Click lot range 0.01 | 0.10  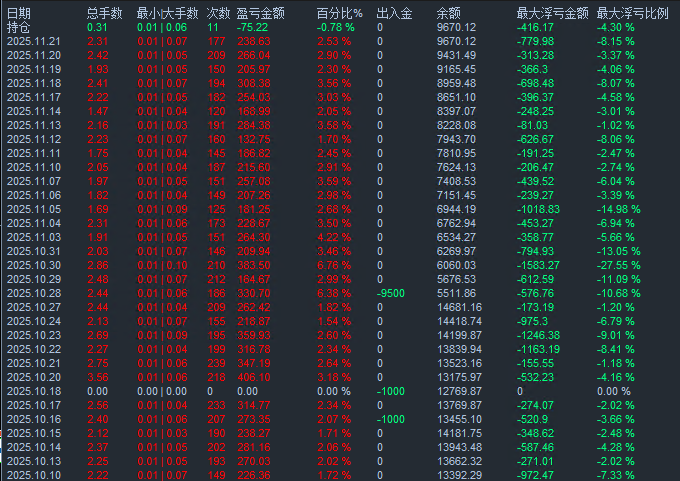pos(162,265)
